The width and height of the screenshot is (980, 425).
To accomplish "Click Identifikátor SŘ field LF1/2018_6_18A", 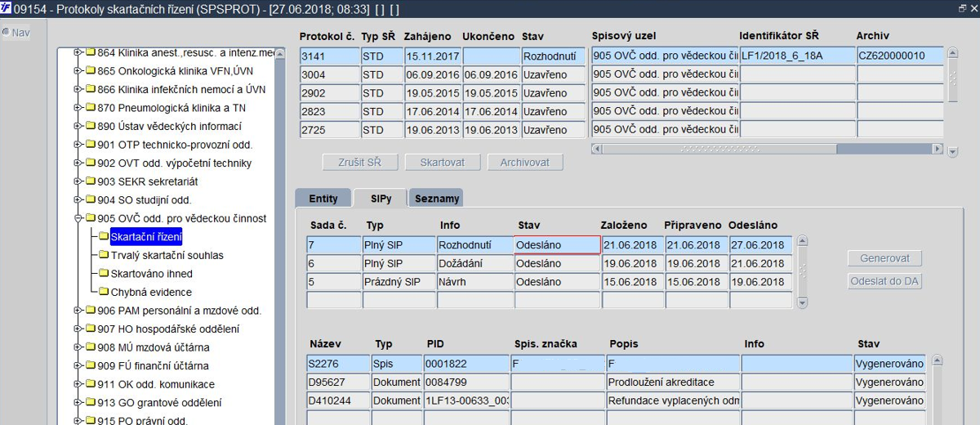I will [x=796, y=56].
